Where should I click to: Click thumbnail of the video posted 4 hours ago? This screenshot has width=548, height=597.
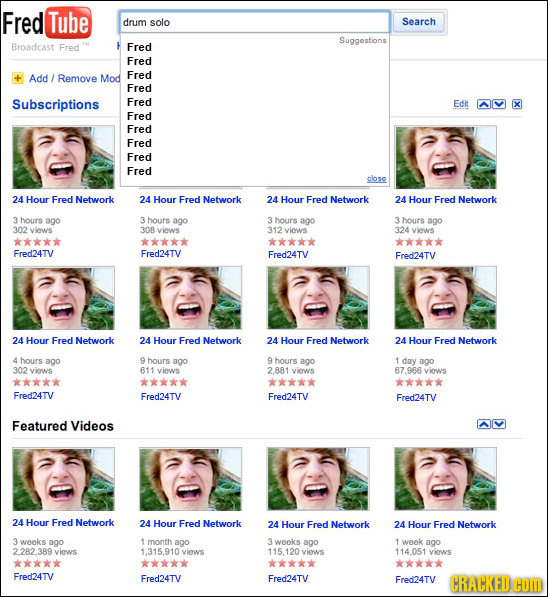[x=63, y=298]
